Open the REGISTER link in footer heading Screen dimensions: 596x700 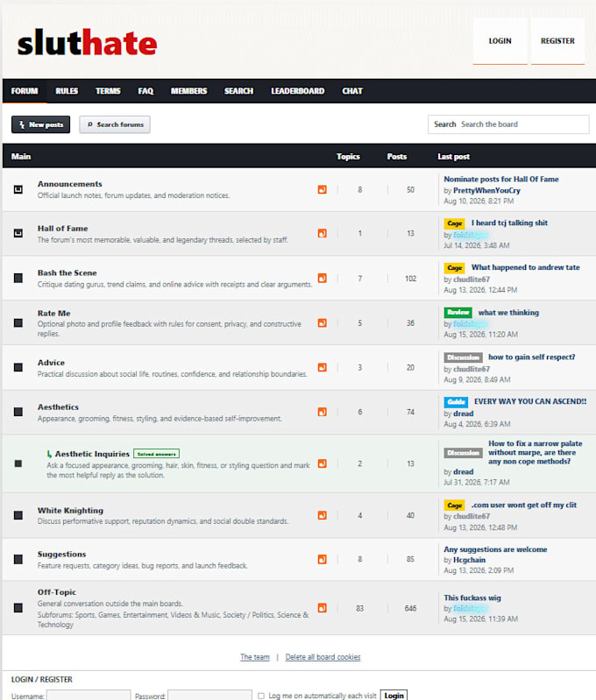56,680
